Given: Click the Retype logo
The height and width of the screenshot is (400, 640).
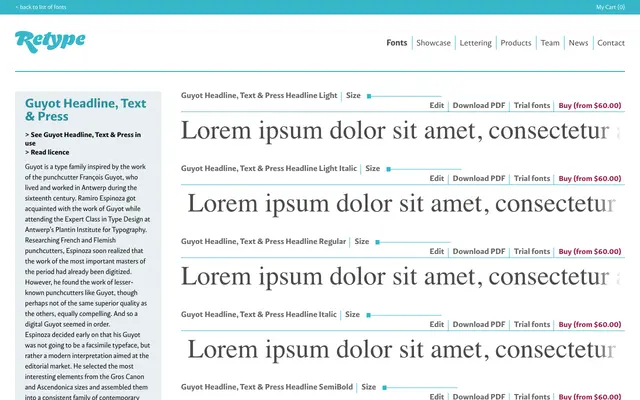Looking at the screenshot, I should [x=50, y=42].
